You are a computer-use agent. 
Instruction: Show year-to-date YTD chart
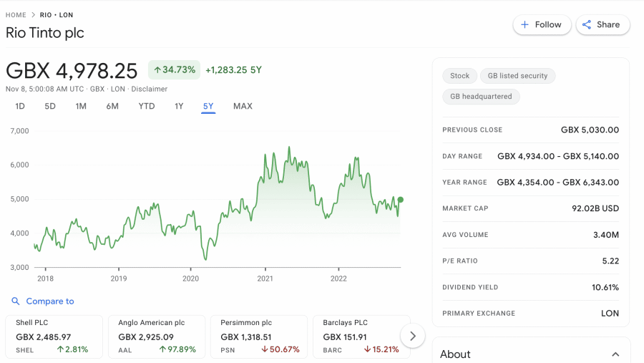(x=147, y=106)
